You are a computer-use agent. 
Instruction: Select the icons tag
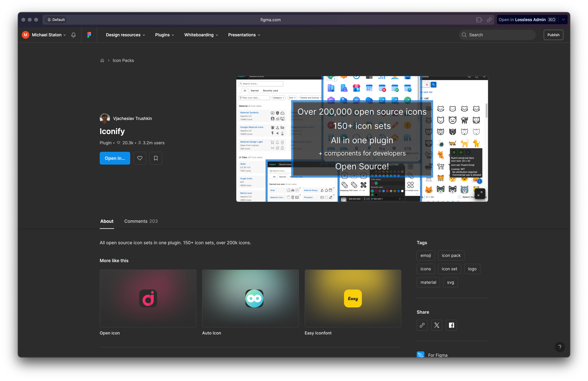tap(426, 269)
